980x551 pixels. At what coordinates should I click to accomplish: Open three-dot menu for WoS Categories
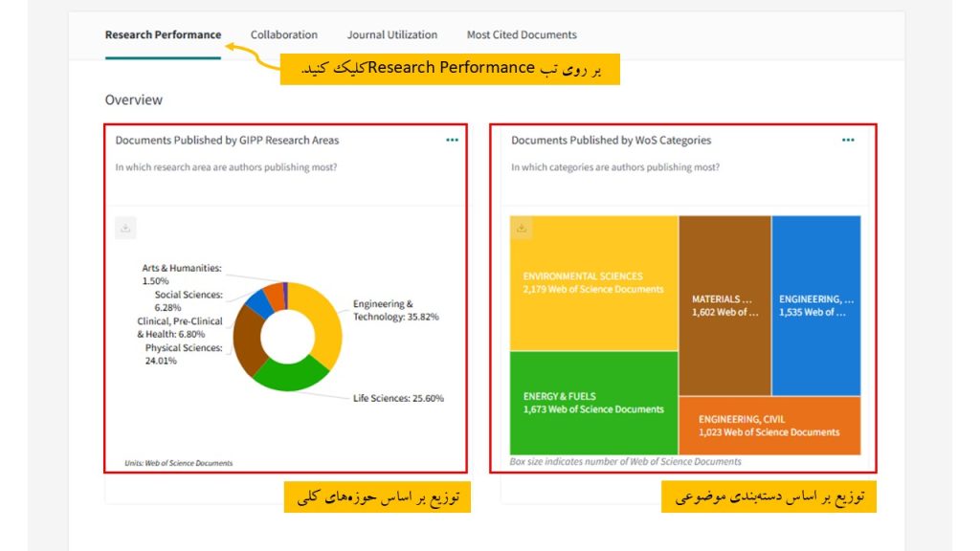point(848,140)
